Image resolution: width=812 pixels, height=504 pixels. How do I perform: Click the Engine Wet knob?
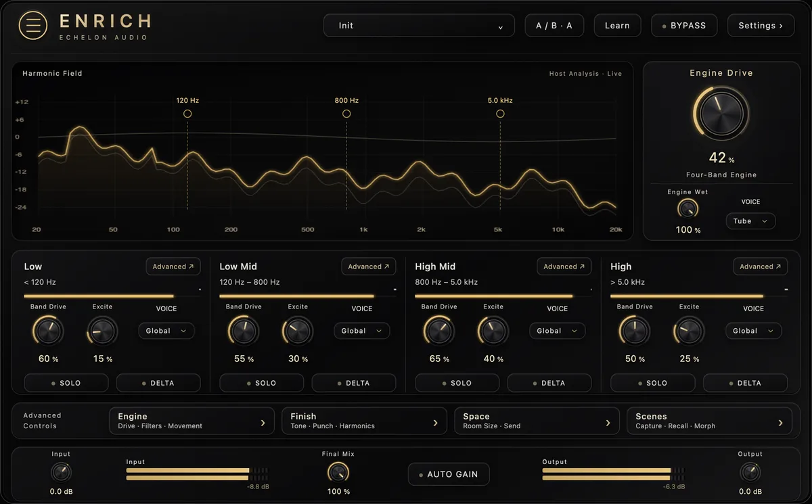[x=687, y=209]
